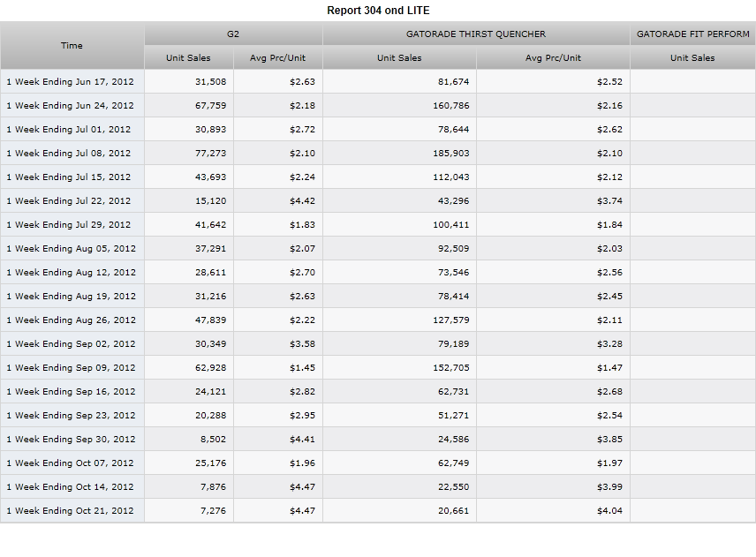The height and width of the screenshot is (557, 756).
Task: Click G2 unit sales value 47,839
Action: (211, 320)
